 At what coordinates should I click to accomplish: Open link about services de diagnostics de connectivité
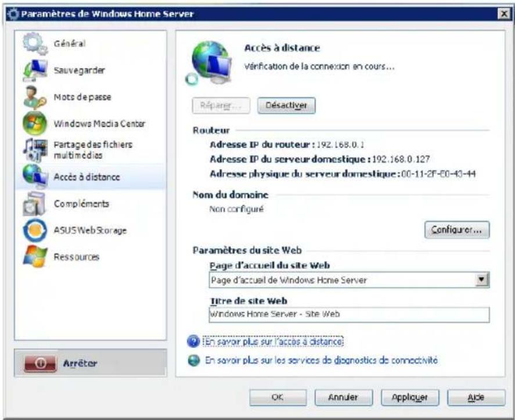click(x=321, y=361)
